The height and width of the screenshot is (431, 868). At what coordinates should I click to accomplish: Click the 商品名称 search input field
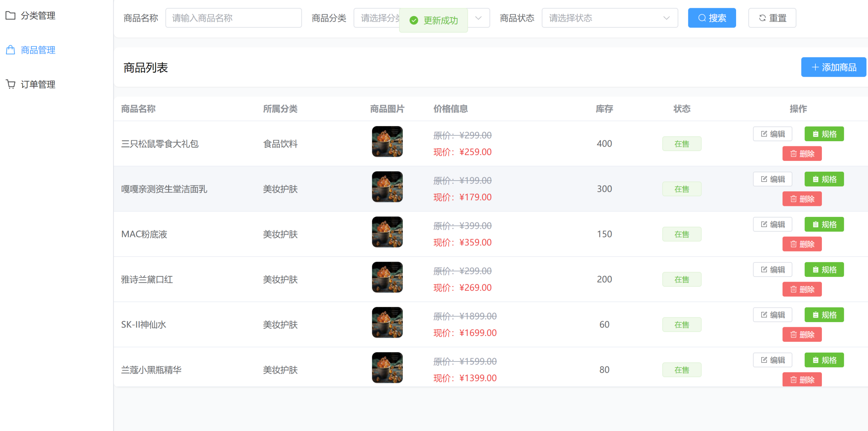233,18
